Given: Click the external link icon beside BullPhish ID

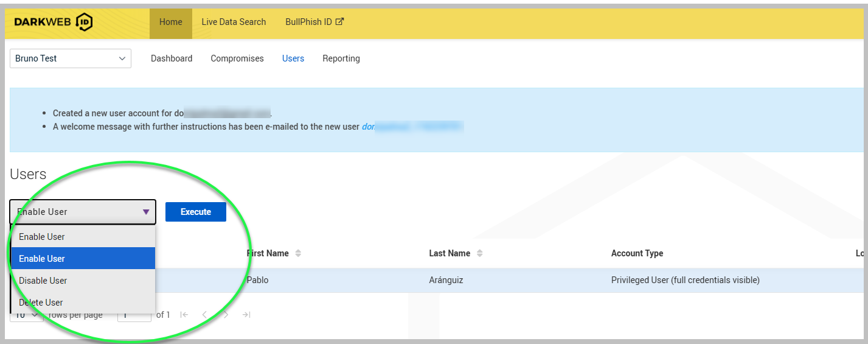Looking at the screenshot, I should click(340, 22).
